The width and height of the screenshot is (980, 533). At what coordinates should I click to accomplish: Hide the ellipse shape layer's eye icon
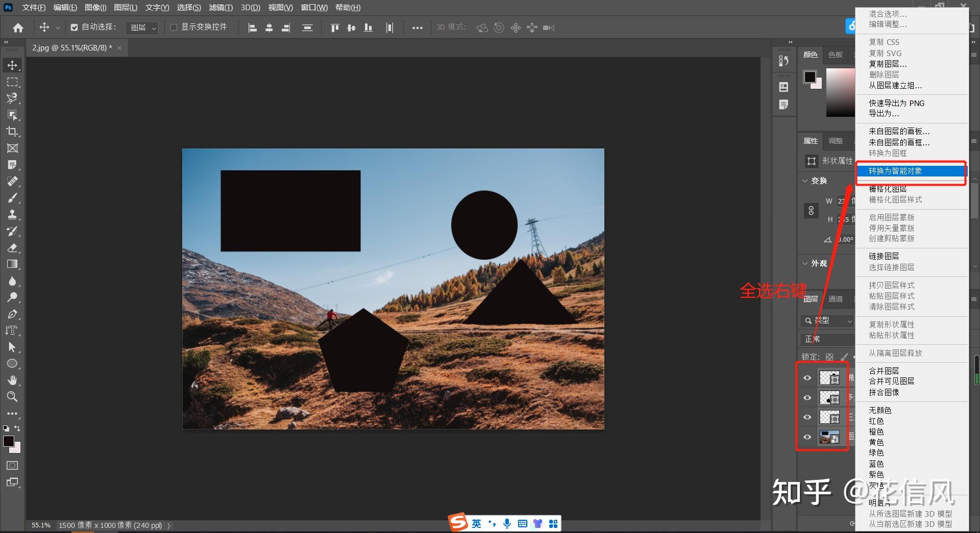click(x=807, y=378)
